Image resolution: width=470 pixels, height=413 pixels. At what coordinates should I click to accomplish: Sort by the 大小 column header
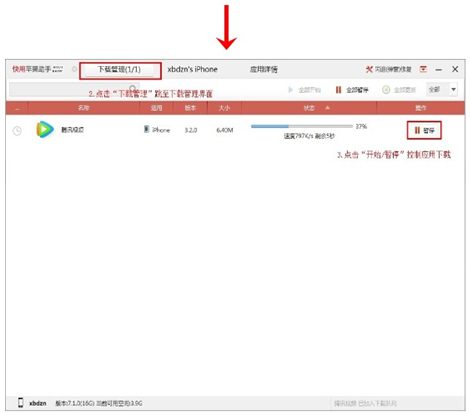point(224,108)
